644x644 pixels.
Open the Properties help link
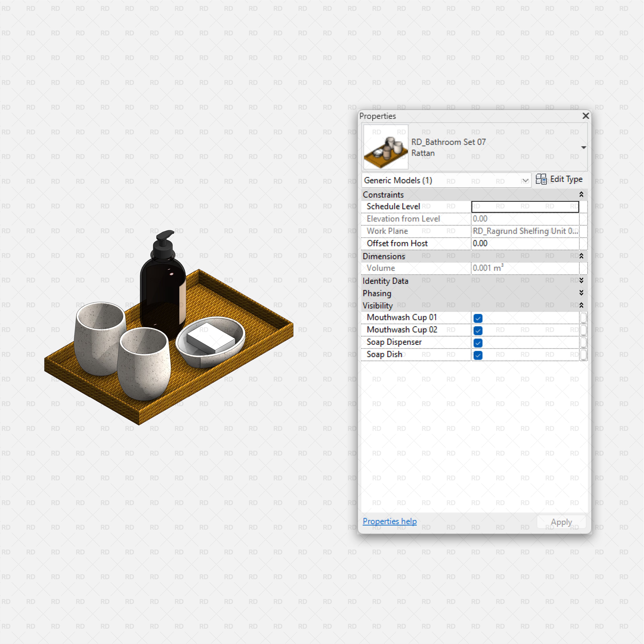point(389,521)
